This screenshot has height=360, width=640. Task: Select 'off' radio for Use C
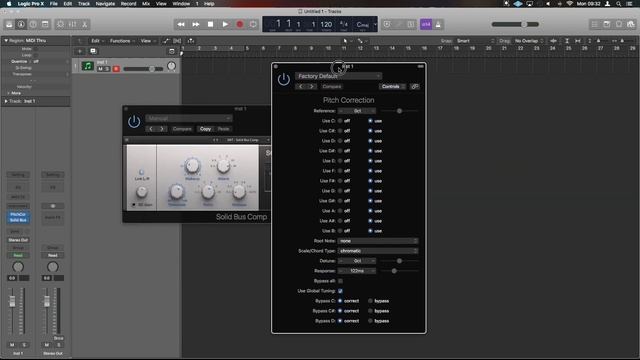tap(340, 121)
